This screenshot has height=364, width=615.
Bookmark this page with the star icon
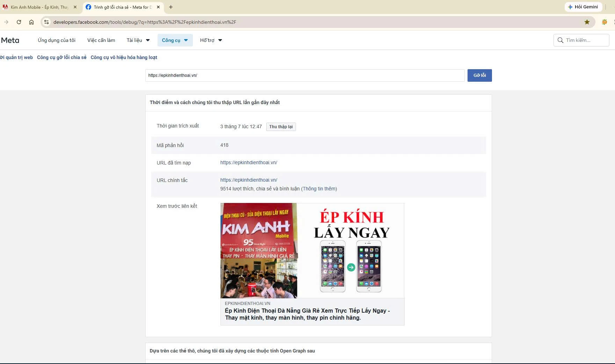pos(587,22)
